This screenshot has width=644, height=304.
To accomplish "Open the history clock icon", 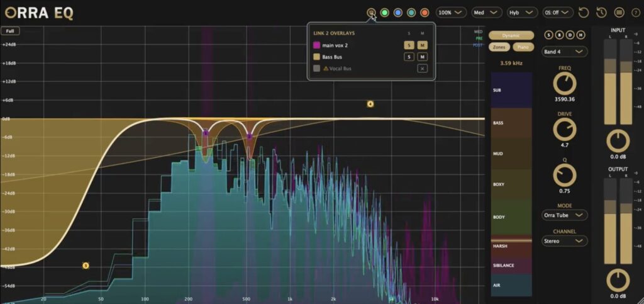I will (x=601, y=13).
